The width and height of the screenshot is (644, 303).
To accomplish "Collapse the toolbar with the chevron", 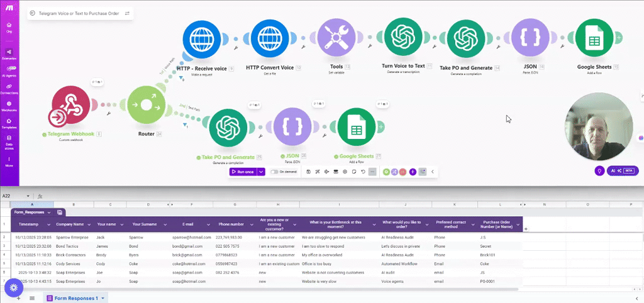I will 433,172.
